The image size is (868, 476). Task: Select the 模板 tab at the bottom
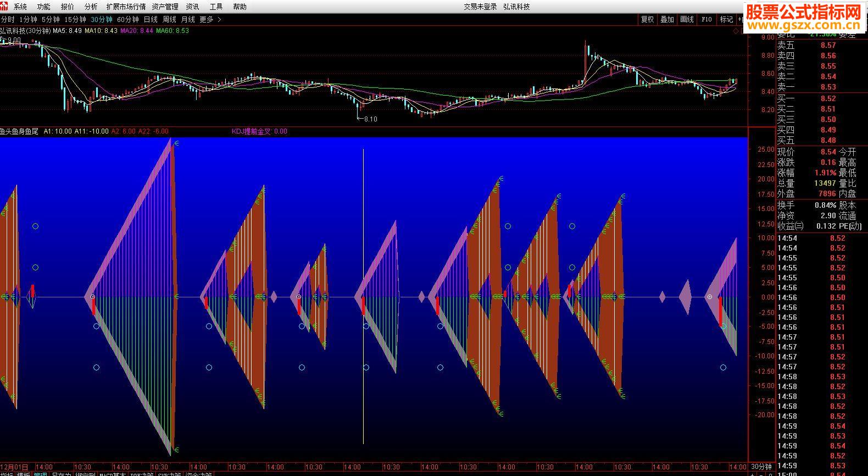23,474
